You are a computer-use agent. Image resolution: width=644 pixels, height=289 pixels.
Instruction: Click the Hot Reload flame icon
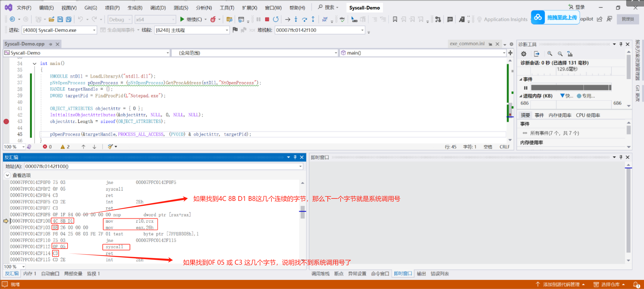pyautogui.click(x=213, y=19)
